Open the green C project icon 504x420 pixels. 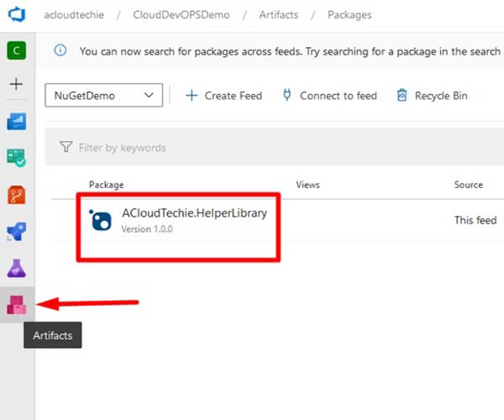click(x=17, y=50)
